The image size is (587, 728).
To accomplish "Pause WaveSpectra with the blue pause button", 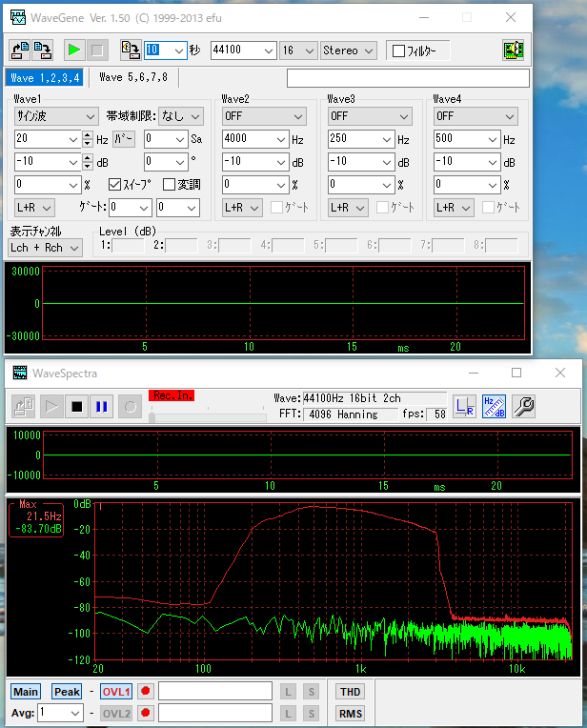I will [x=101, y=407].
